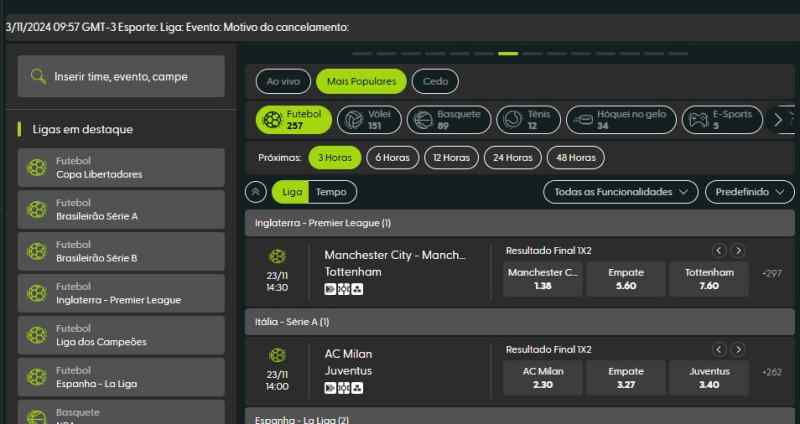This screenshot has height=424, width=800.
Task: Bet on Manchester City at 1.38
Action: (x=543, y=279)
